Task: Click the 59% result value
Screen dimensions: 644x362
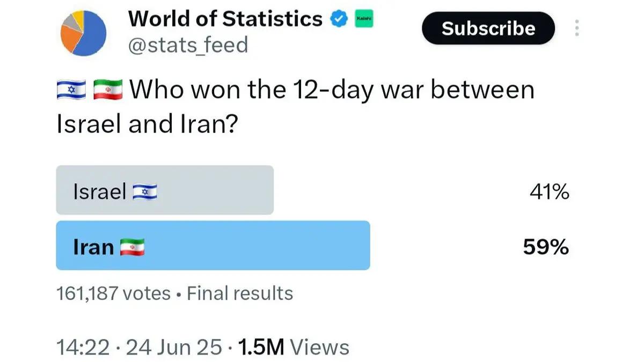Action: tap(546, 247)
